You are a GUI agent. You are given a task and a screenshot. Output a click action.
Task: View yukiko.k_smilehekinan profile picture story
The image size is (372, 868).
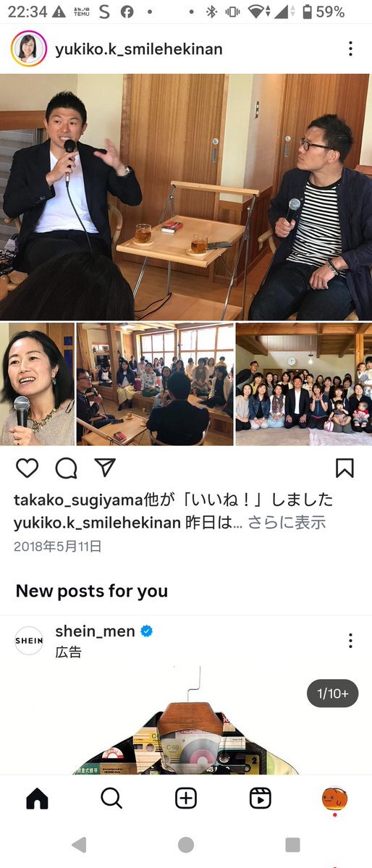tap(29, 49)
